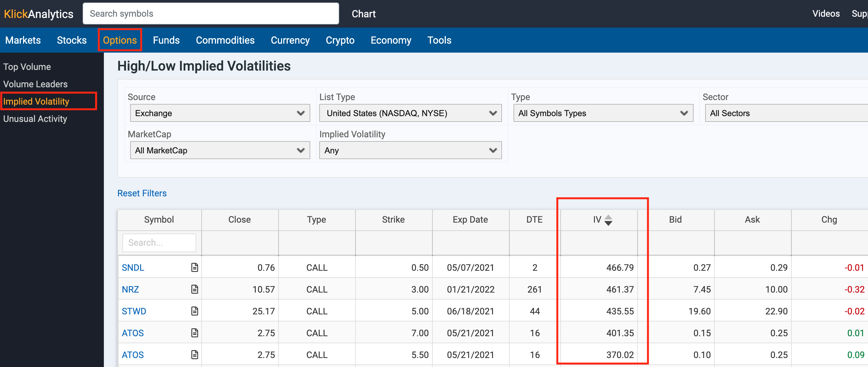Open the Crypto menu
Image resolution: width=868 pixels, height=367 pixels.
[x=340, y=40]
